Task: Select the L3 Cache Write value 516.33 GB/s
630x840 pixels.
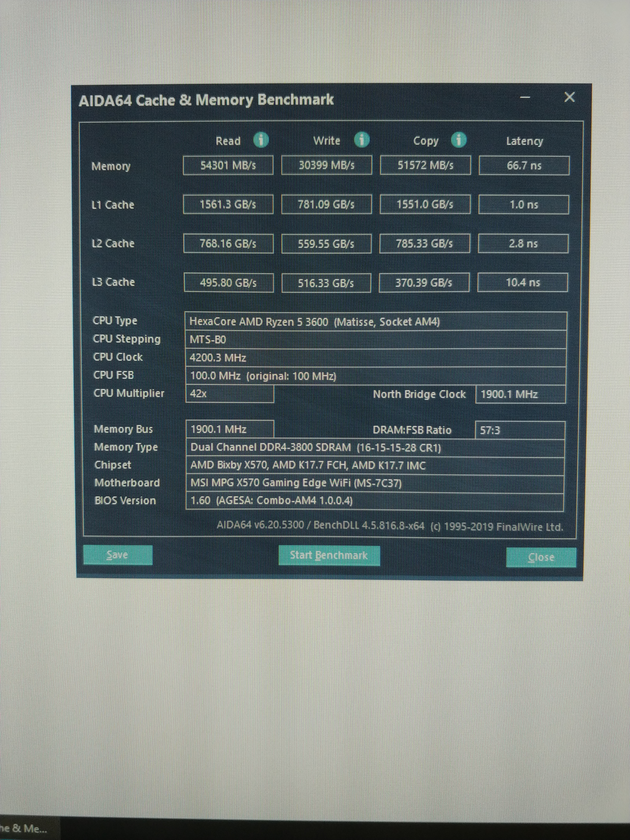Action: click(x=326, y=283)
